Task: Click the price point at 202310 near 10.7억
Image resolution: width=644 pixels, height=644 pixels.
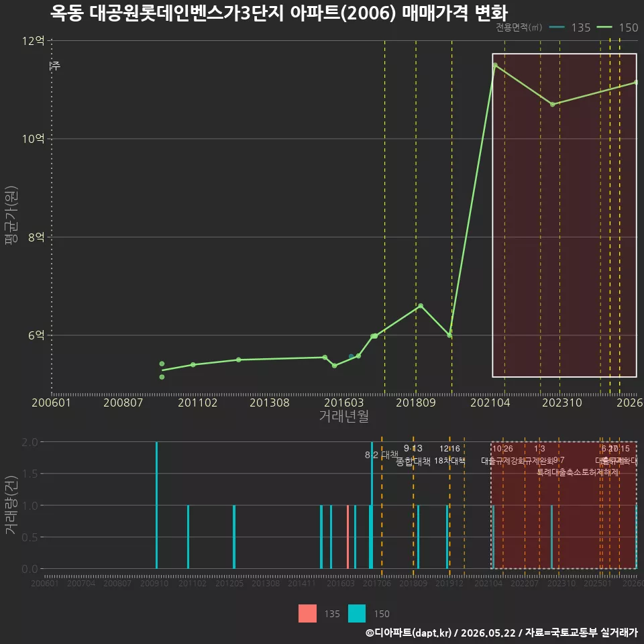Action: [552, 105]
